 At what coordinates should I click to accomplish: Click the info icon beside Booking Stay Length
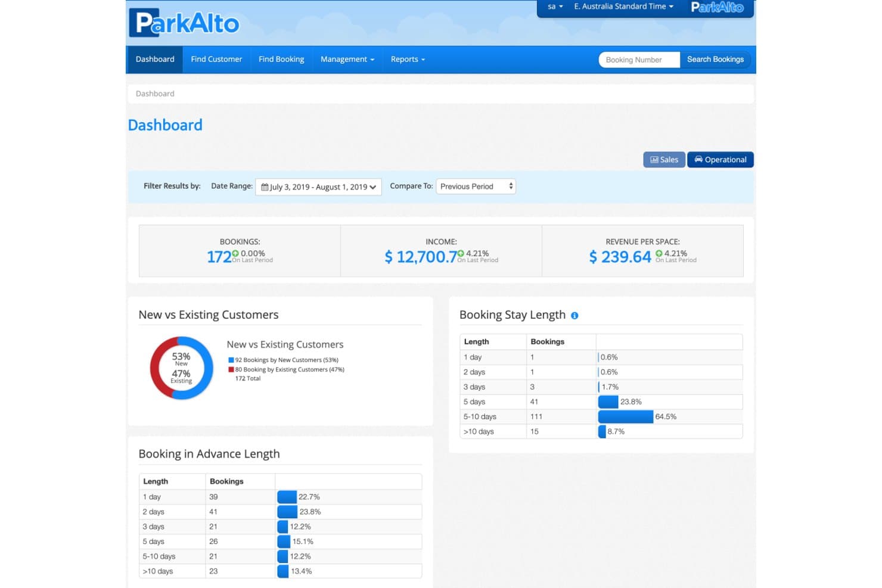pos(574,316)
